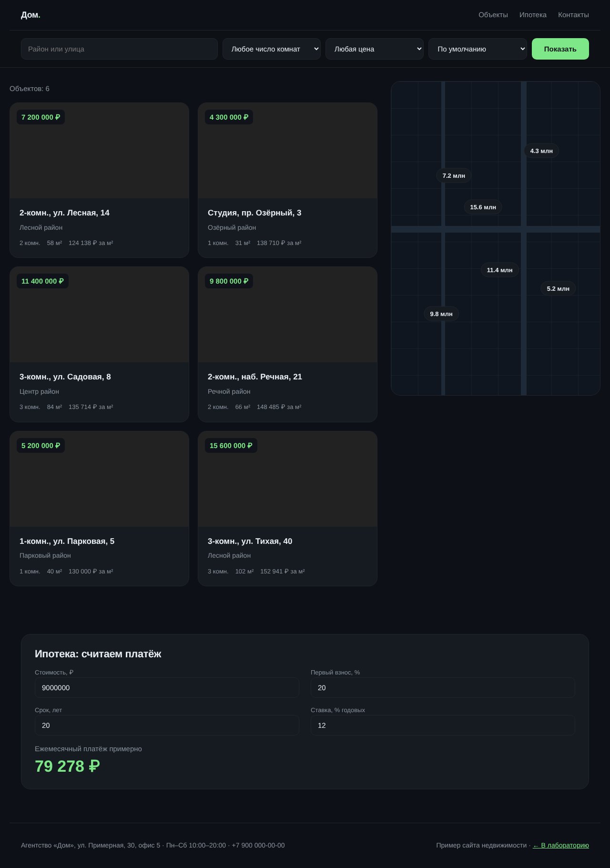Click the 152 941 ₽ за м² text
Image resolution: width=610 pixels, height=868 pixels.
point(282,571)
